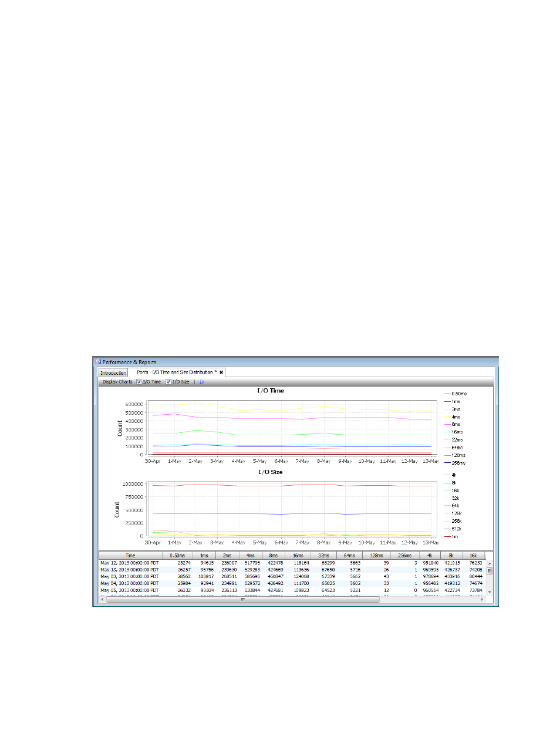The width and height of the screenshot is (560, 746).
Task: Click cell value 108817 in the 1ms column
Action: point(206,576)
